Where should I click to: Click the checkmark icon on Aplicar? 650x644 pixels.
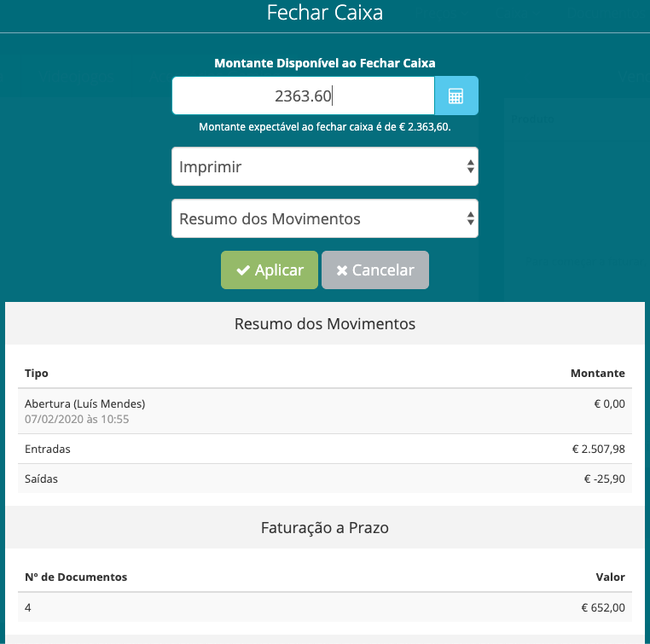[243, 270]
